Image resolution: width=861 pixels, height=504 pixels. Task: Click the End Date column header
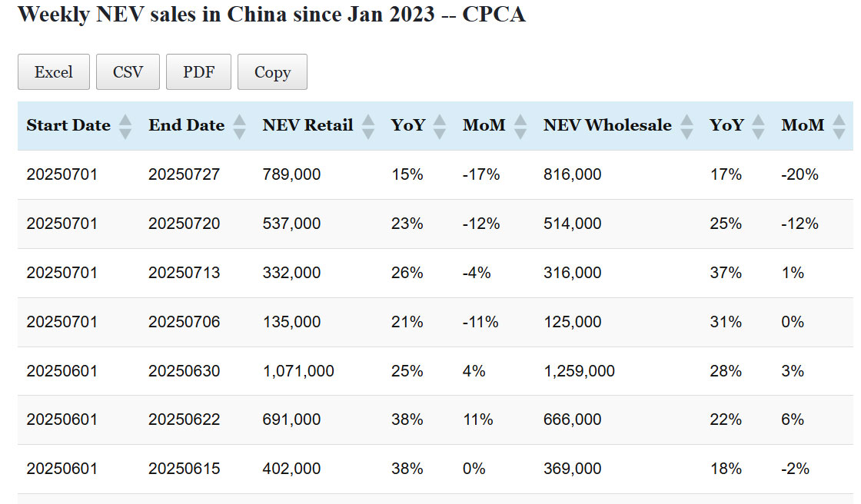pos(186,125)
